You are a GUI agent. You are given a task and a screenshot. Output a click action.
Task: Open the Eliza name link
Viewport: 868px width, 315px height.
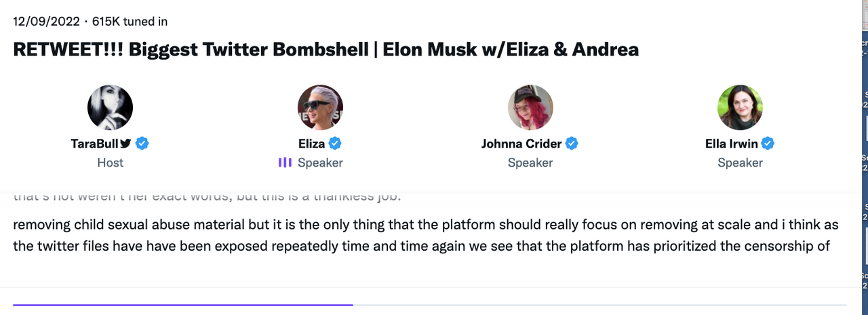point(312,144)
